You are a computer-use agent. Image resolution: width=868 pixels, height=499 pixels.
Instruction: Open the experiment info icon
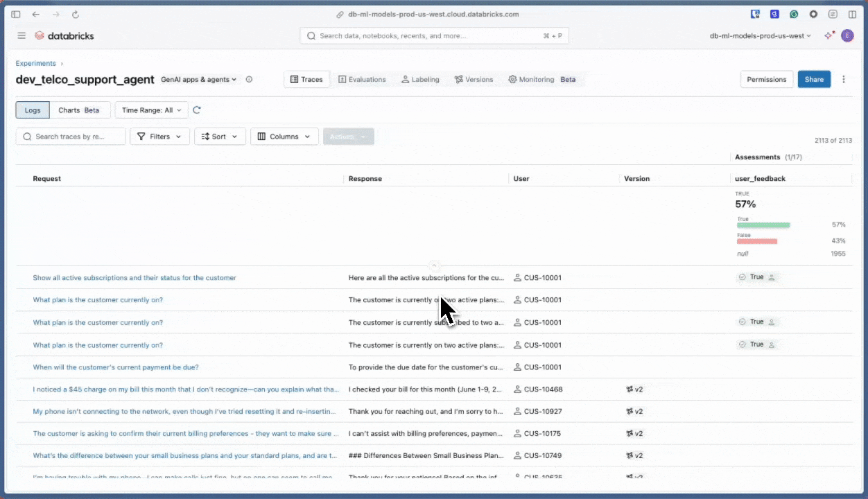pos(249,79)
